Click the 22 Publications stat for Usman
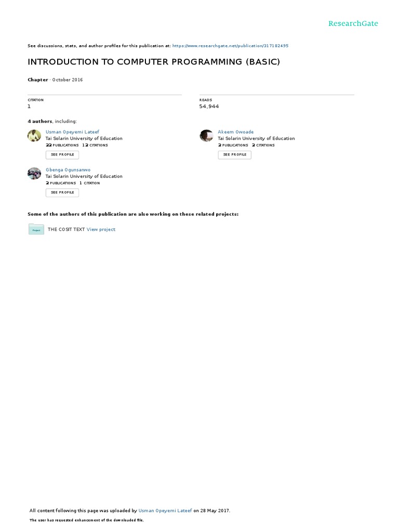399x532 pixels. click(62, 145)
